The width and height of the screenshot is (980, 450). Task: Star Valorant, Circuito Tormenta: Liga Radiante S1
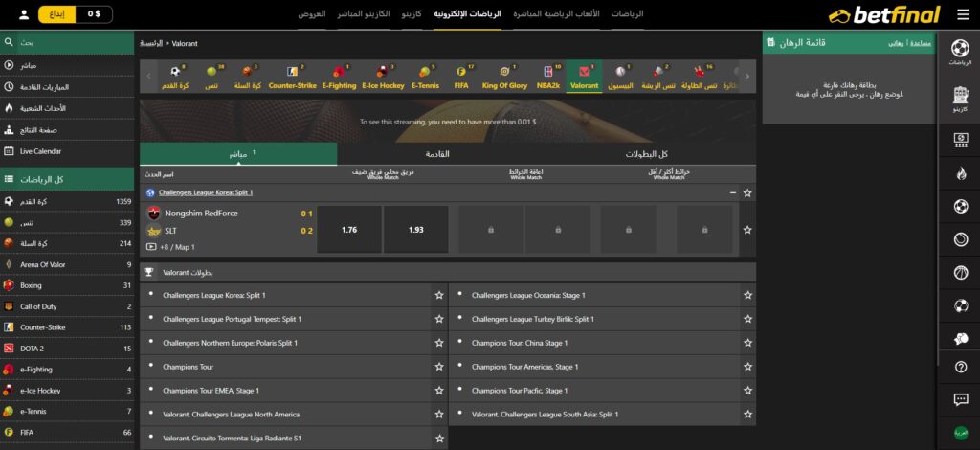[438, 439]
